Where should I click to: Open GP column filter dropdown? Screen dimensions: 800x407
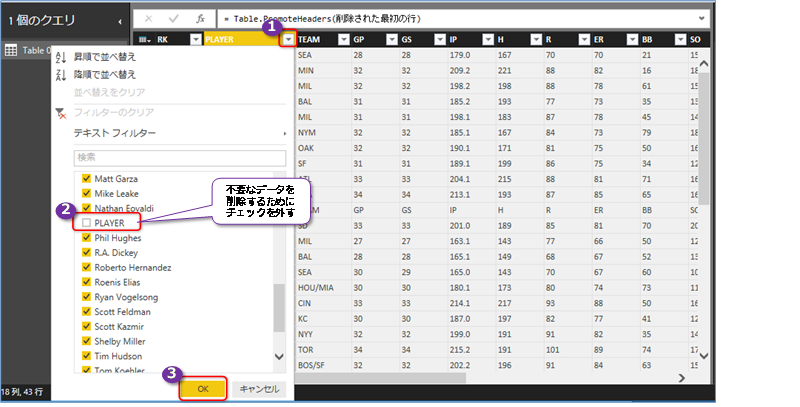point(392,39)
